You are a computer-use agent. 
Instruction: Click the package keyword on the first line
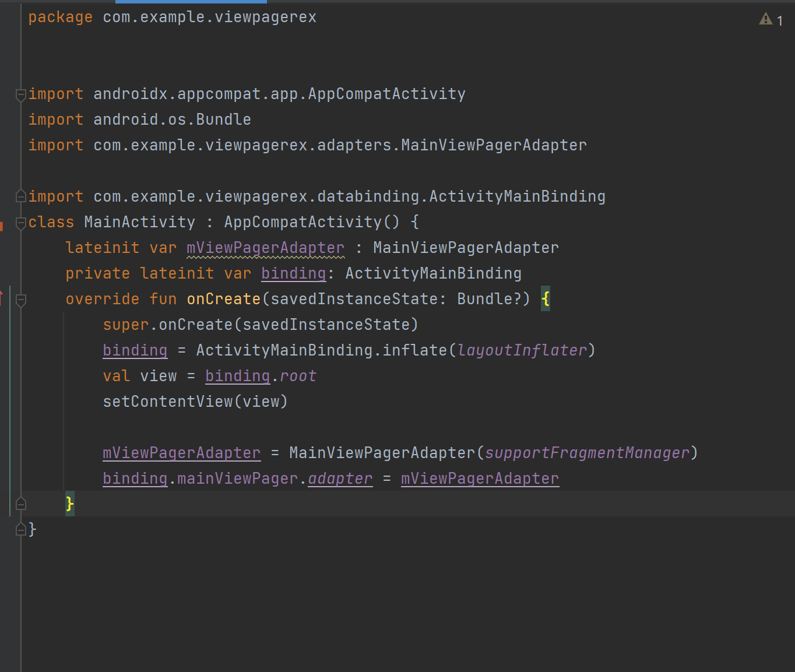[x=60, y=17]
